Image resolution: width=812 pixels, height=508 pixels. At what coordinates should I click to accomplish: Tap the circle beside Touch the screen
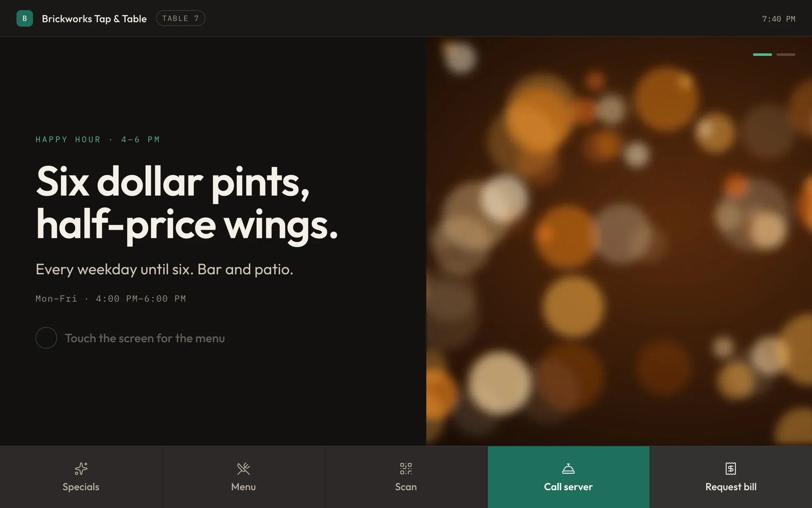coord(46,338)
